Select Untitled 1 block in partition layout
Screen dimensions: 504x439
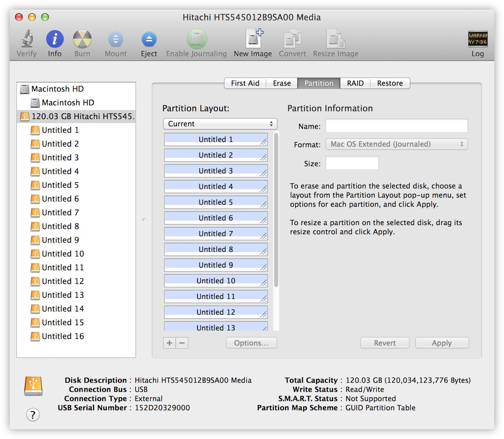click(216, 139)
